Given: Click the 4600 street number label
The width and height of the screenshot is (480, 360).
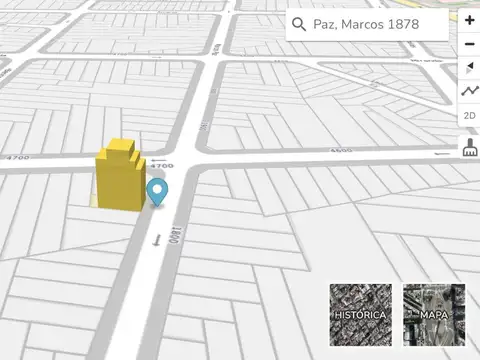Looking at the screenshot, I should [341, 151].
